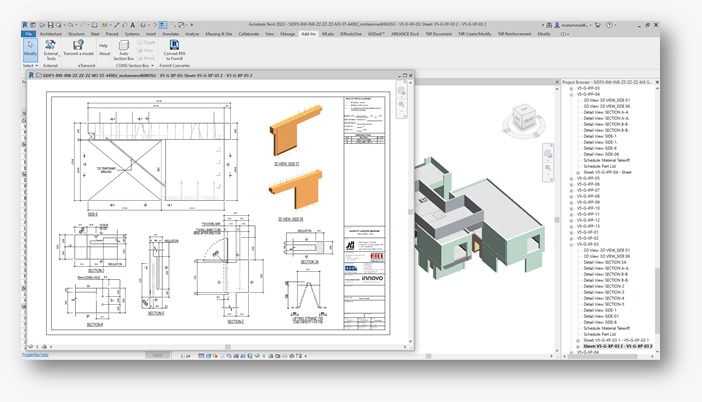Click the Print icon in quick access toolbar

point(95,25)
